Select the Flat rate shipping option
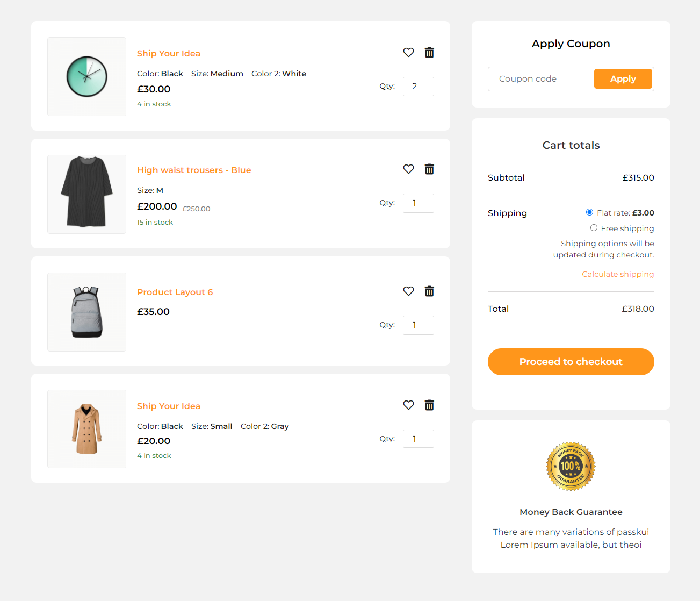This screenshot has width=700, height=601. [x=589, y=212]
